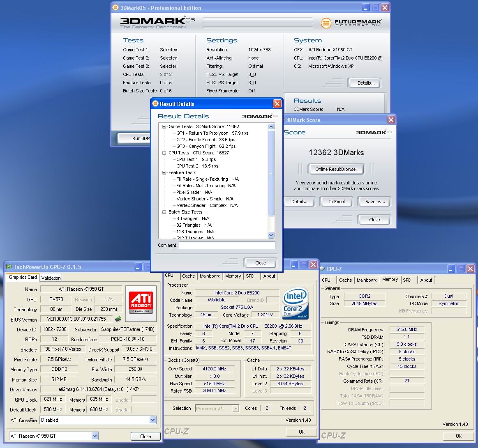This screenshot has height=448, width=478.
Task: Click the 3DMark05 title bar icon
Action: pos(115,7)
